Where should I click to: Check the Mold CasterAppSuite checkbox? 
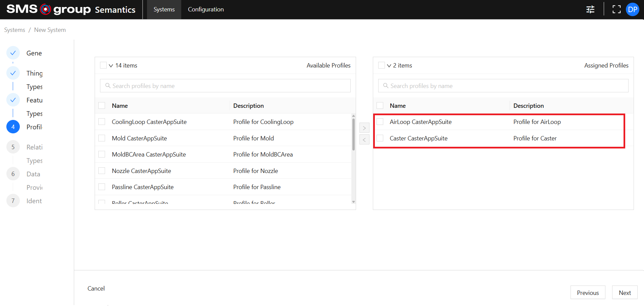point(102,138)
